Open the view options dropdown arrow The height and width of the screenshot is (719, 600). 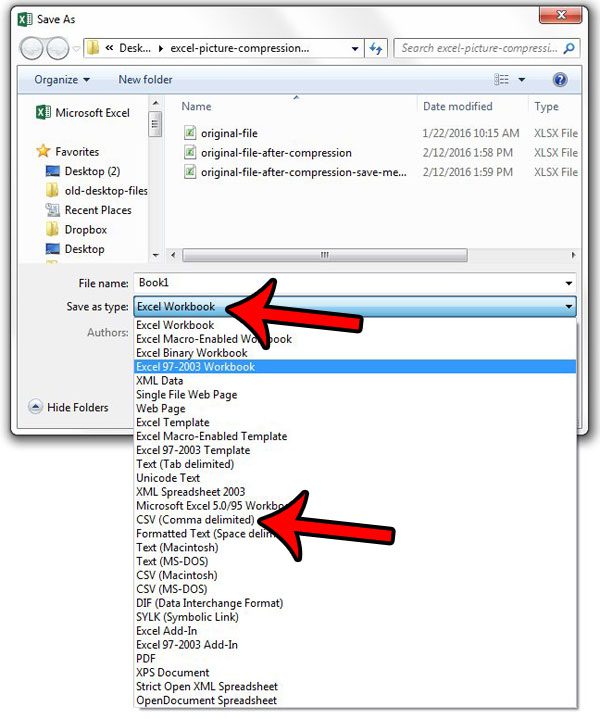point(522,80)
